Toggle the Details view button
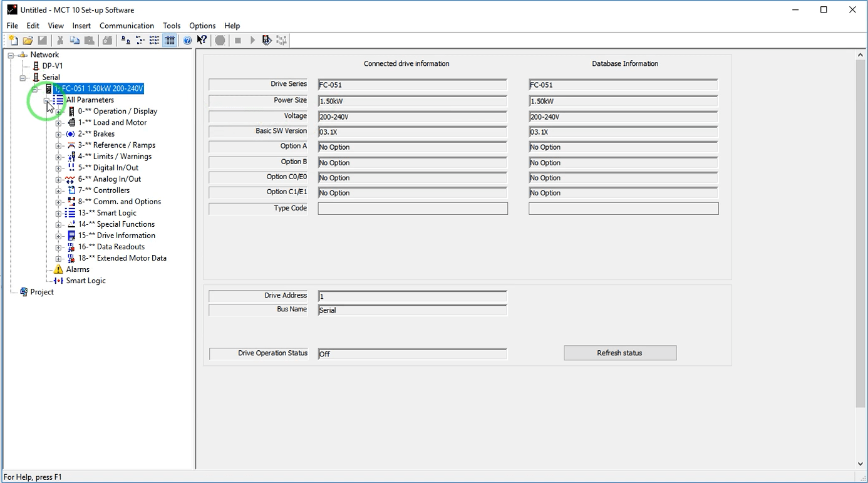868x483 pixels. pos(170,40)
